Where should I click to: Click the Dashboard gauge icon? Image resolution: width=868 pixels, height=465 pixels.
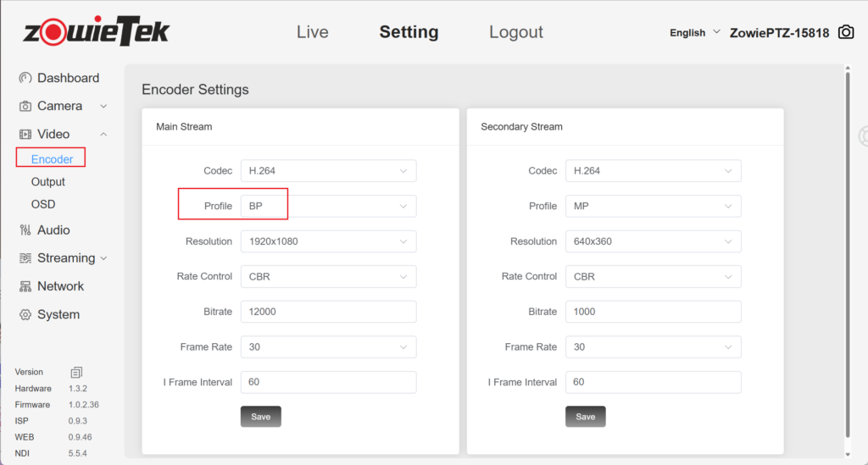[25, 78]
